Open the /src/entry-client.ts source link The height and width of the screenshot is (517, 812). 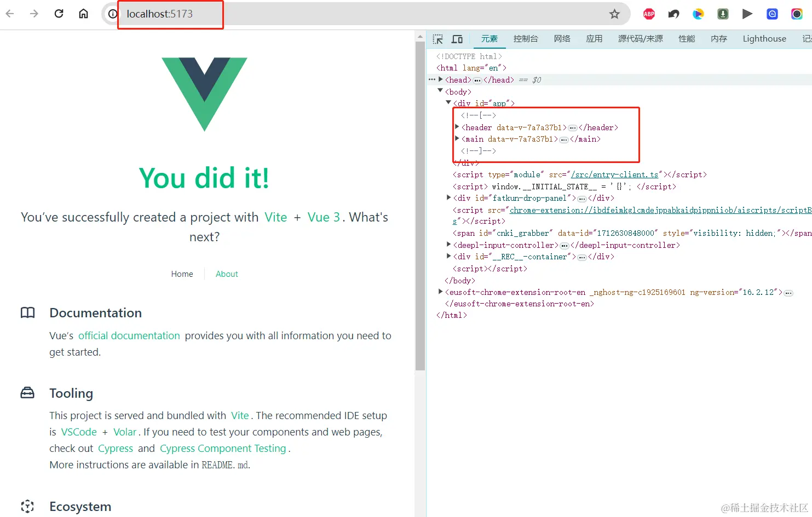[614, 175]
